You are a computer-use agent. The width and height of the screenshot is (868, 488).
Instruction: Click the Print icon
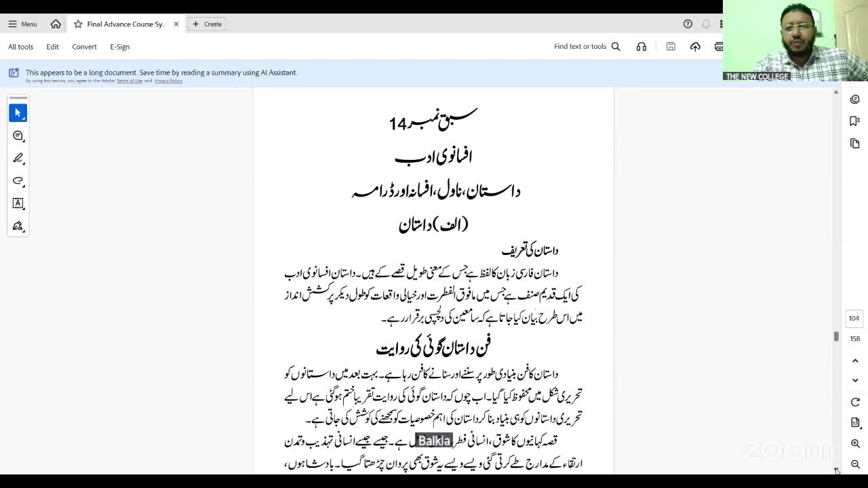tap(718, 47)
